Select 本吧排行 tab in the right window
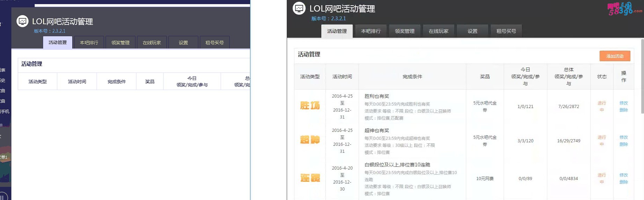Image resolution: width=644 pixels, height=200 pixels. tap(371, 31)
